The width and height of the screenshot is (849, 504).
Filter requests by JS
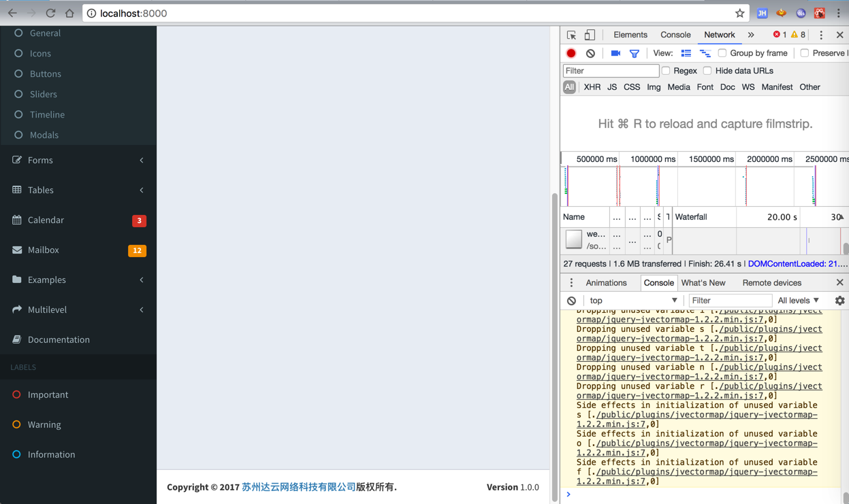pos(612,87)
